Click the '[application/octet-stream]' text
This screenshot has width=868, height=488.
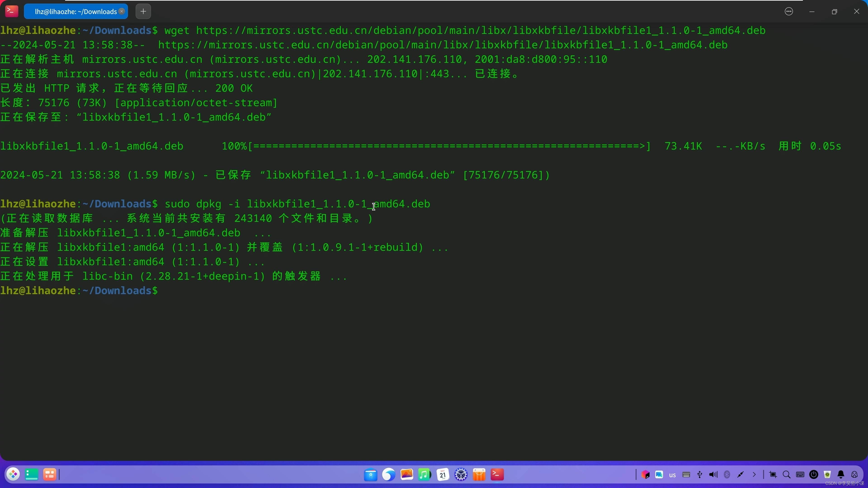coord(196,103)
